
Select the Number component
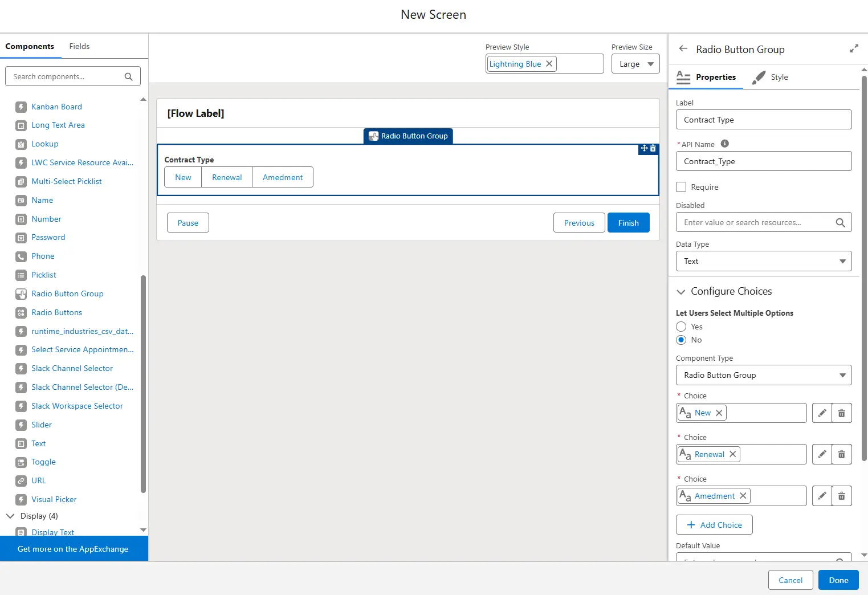tap(46, 219)
